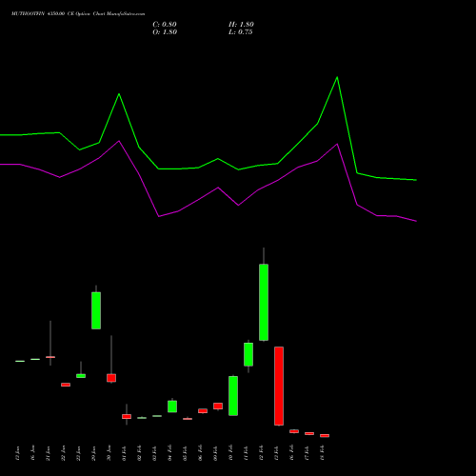Screen dimensions: 476x476
Task: Click the close value 'C: 0.80'
Action: [165, 25]
